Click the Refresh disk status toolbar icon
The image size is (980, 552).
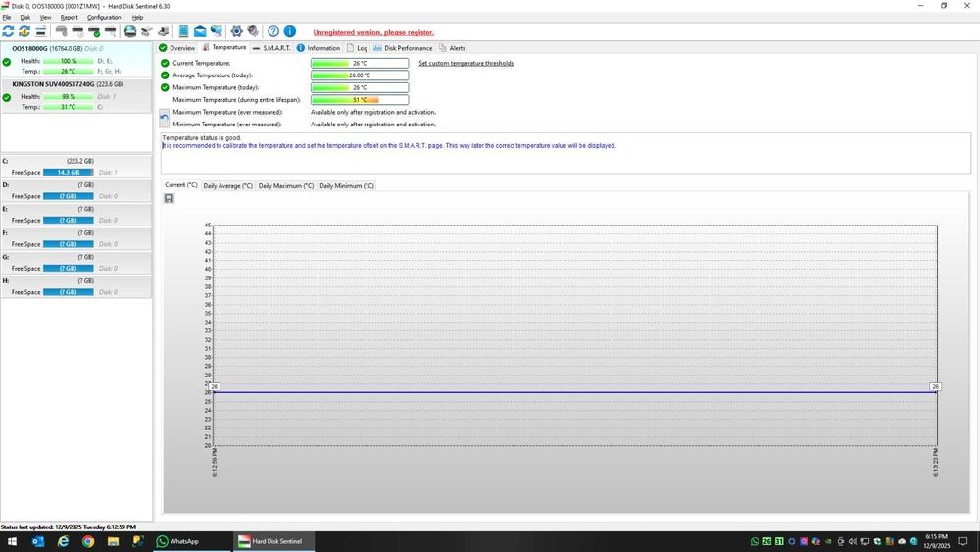tap(8, 31)
